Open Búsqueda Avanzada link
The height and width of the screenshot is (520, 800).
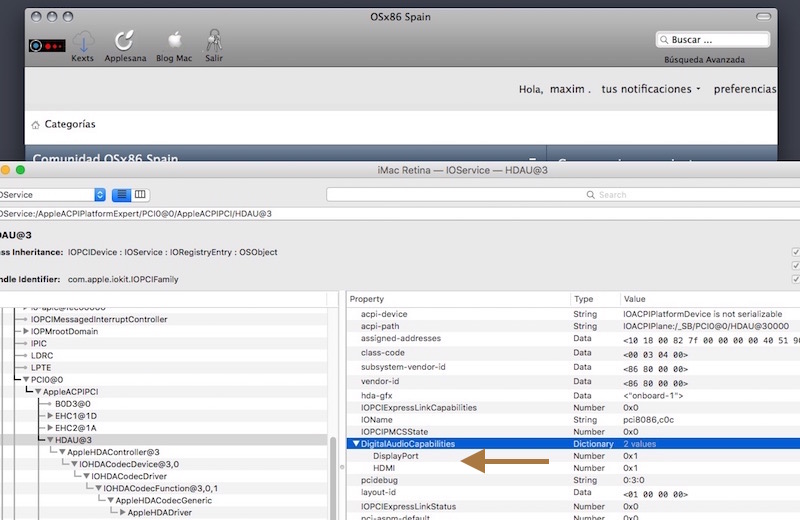pos(704,60)
